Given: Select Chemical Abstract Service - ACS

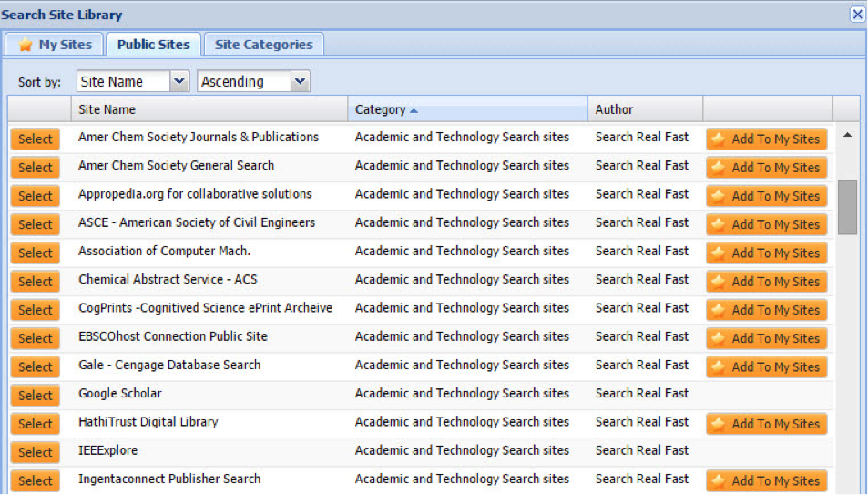Looking at the screenshot, I should (35, 281).
